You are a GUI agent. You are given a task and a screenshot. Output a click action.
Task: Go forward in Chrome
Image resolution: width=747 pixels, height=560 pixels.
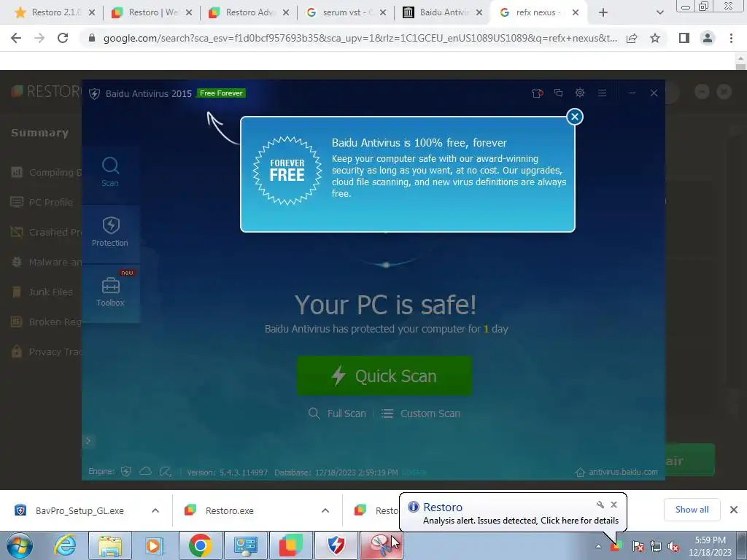39,38
